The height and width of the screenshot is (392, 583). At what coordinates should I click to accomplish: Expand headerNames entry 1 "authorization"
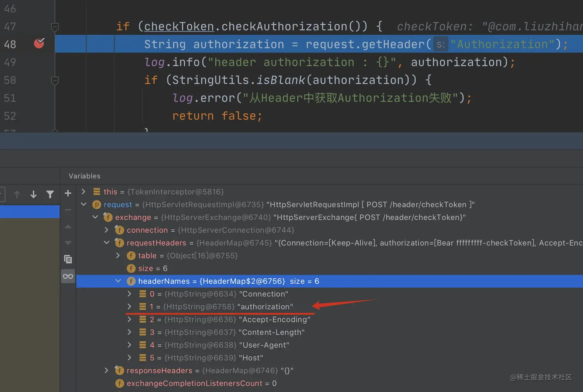130,306
